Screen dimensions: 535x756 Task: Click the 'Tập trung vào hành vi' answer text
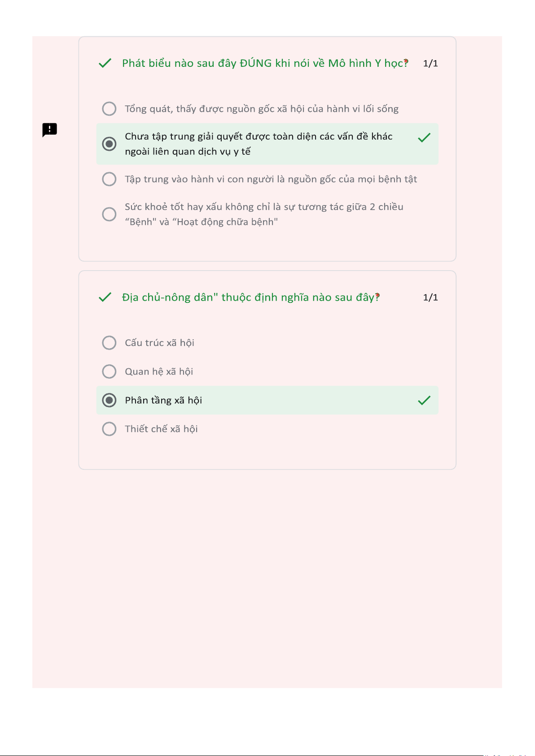(271, 179)
